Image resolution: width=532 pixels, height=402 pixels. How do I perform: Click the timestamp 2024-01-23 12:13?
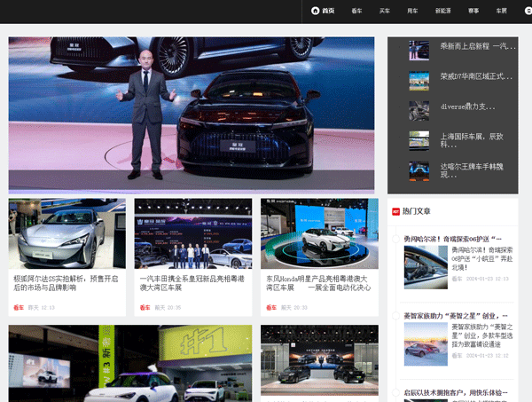click(487, 279)
